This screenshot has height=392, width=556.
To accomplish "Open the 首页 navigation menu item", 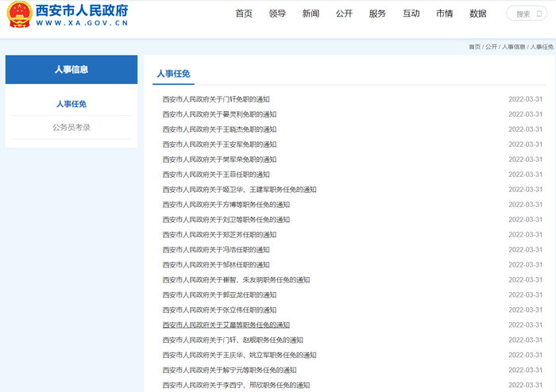I will pyautogui.click(x=244, y=13).
